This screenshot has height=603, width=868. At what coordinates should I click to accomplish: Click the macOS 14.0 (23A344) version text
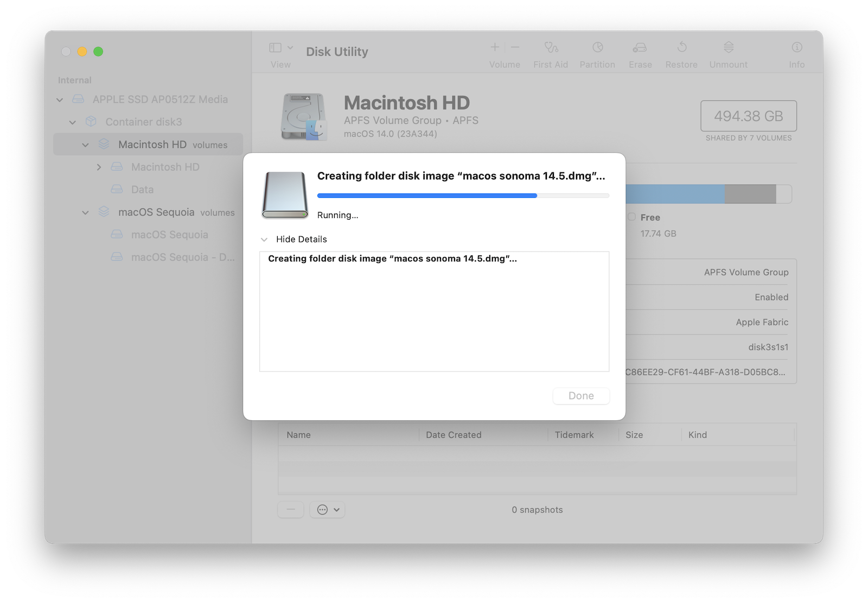click(390, 134)
